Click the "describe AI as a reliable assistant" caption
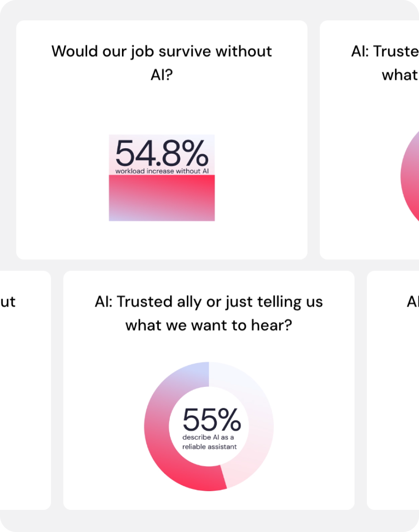Viewport: 419px width, 532px height. pos(209,442)
